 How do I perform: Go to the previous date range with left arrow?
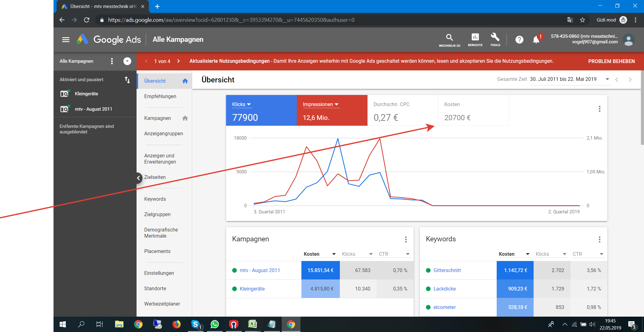click(x=617, y=80)
